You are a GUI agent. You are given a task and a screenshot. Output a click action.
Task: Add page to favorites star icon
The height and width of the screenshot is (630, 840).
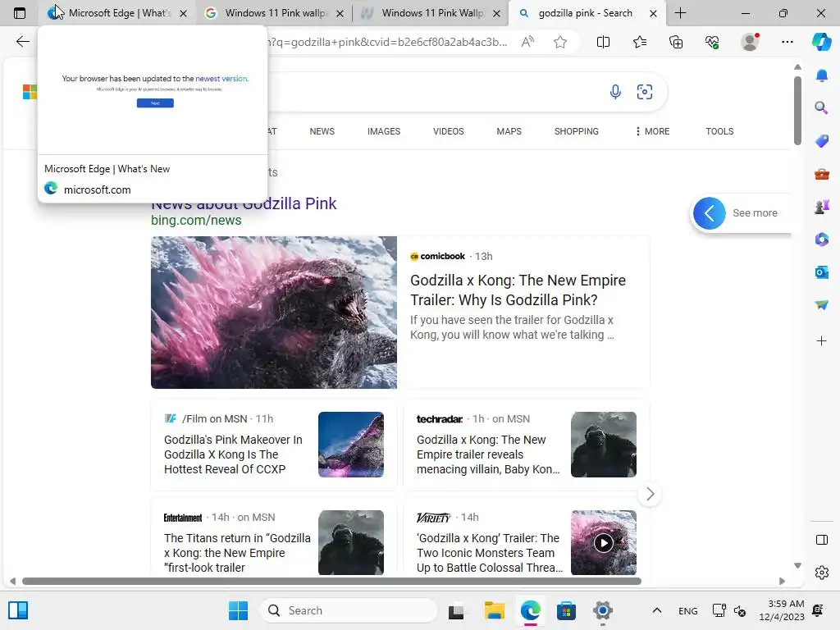(x=559, y=42)
